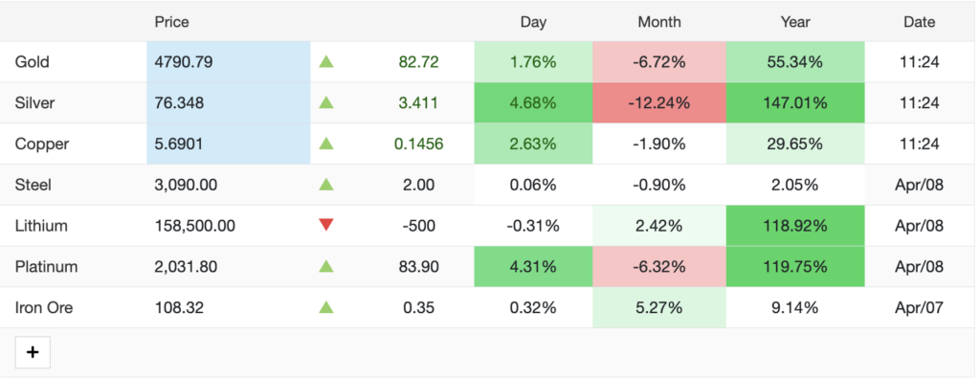Image resolution: width=980 pixels, height=378 pixels.
Task: Click the red down arrow in Lithium row
Action: click(325, 226)
